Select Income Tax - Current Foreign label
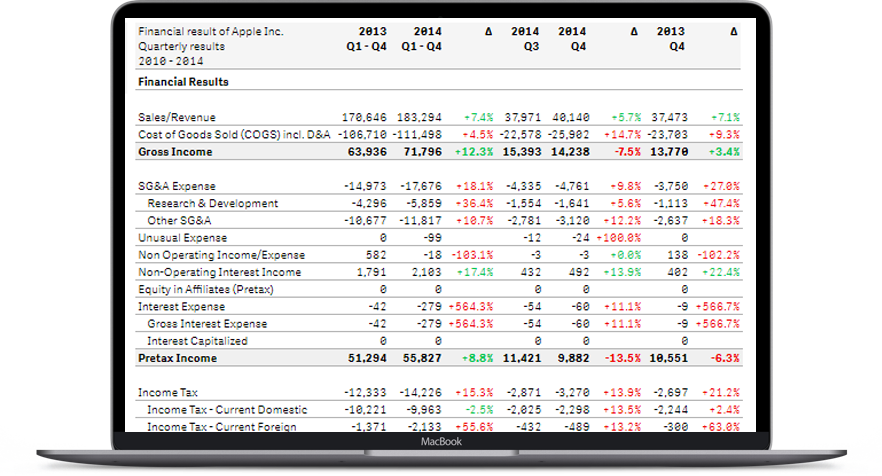The width and height of the screenshot is (882, 476). (x=222, y=426)
